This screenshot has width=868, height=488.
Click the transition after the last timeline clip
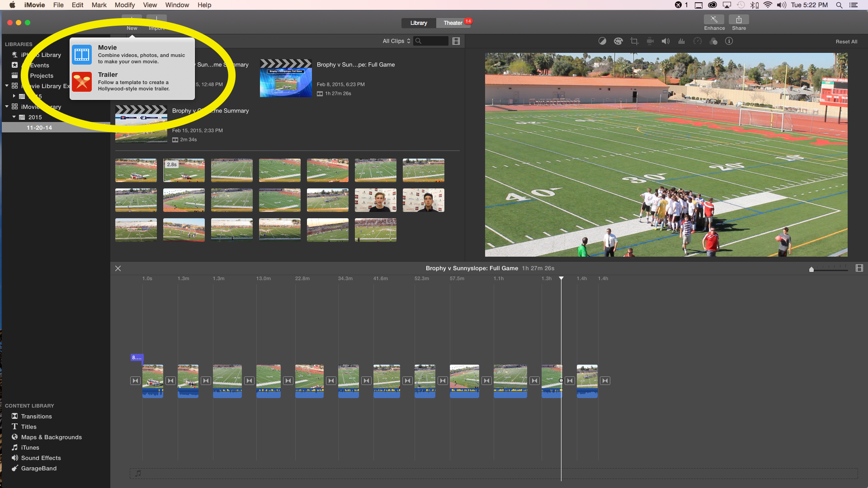605,381
